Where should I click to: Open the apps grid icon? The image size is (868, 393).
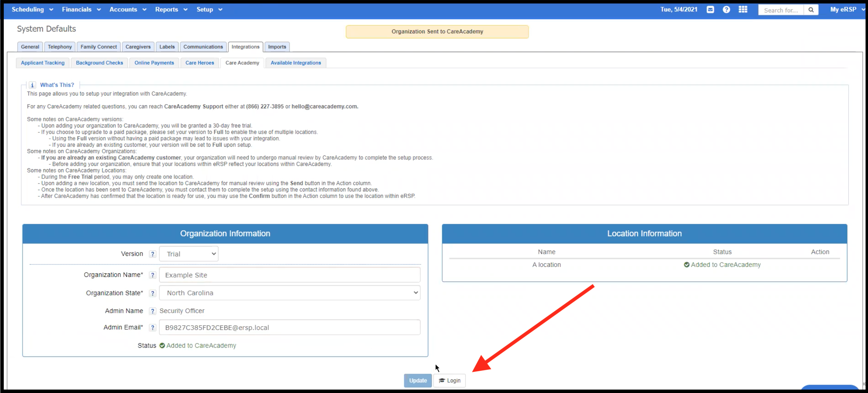point(743,10)
